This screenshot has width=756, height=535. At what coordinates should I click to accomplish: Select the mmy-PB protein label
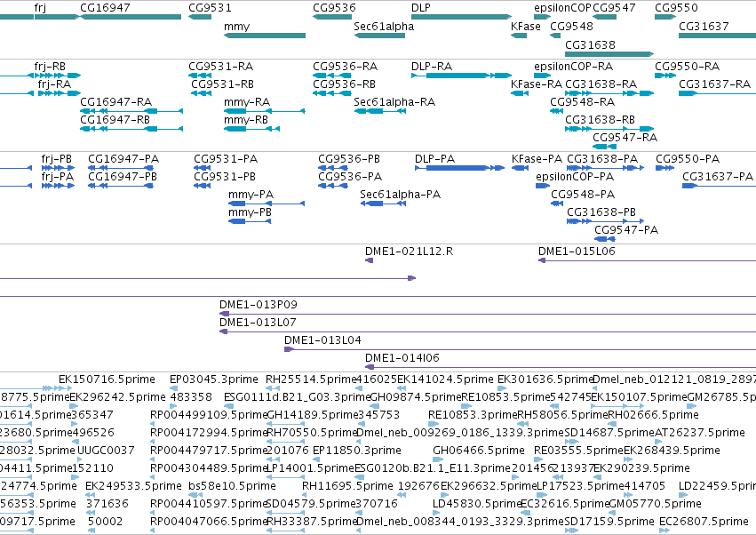coord(250,212)
